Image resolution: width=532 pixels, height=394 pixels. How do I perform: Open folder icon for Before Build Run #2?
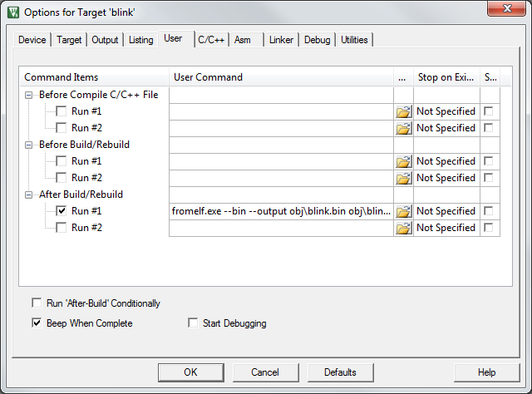point(403,178)
